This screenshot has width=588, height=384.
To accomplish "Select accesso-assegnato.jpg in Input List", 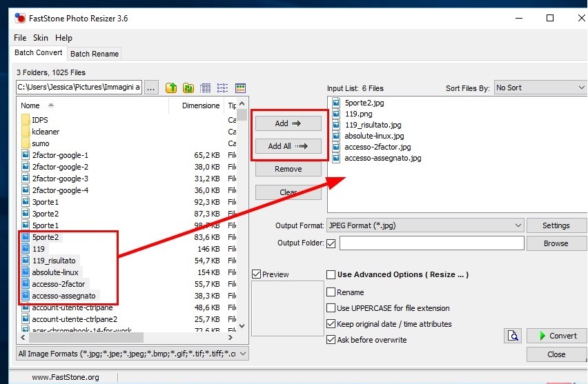I will (383, 158).
